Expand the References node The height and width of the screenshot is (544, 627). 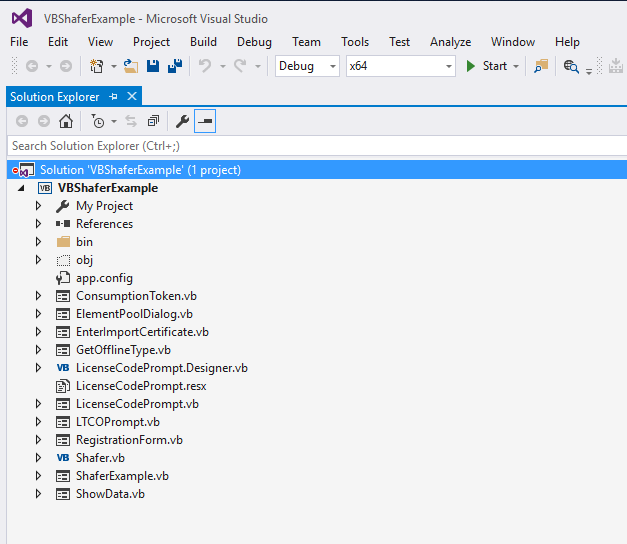tap(38, 224)
